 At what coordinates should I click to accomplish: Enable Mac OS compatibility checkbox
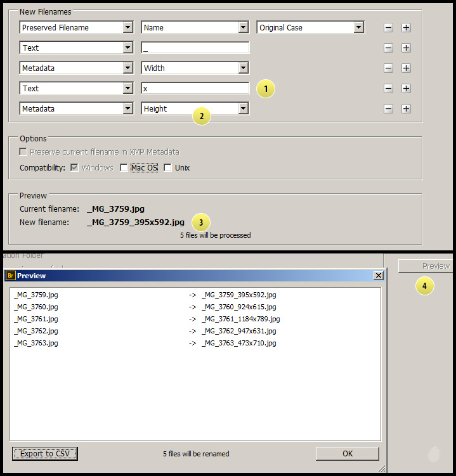point(124,168)
